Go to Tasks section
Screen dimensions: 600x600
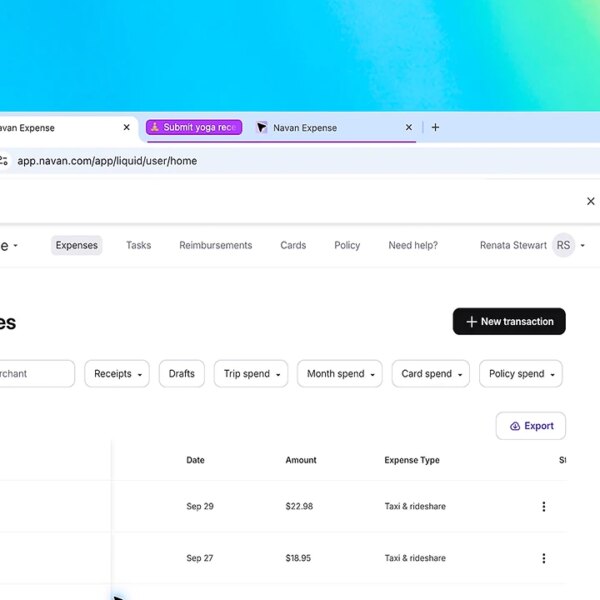(139, 245)
